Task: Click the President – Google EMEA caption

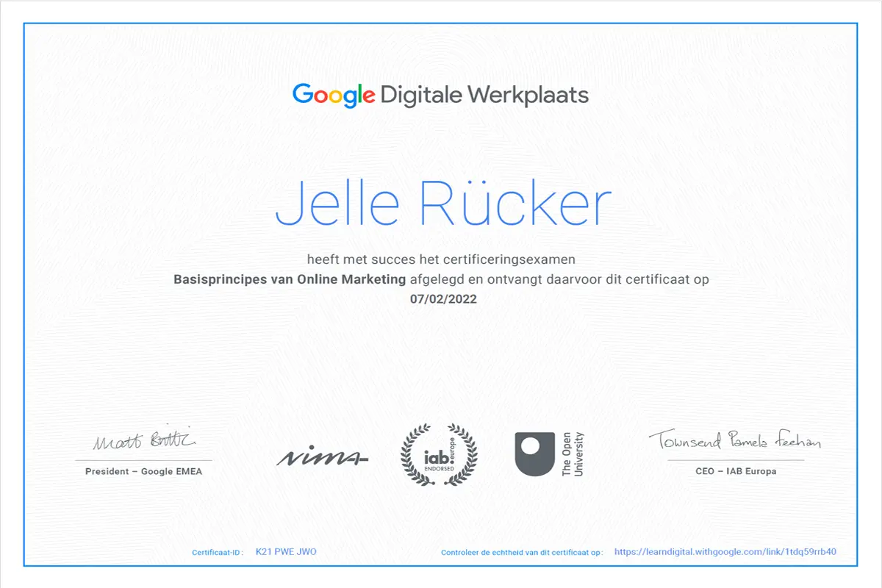Action: tap(143, 471)
